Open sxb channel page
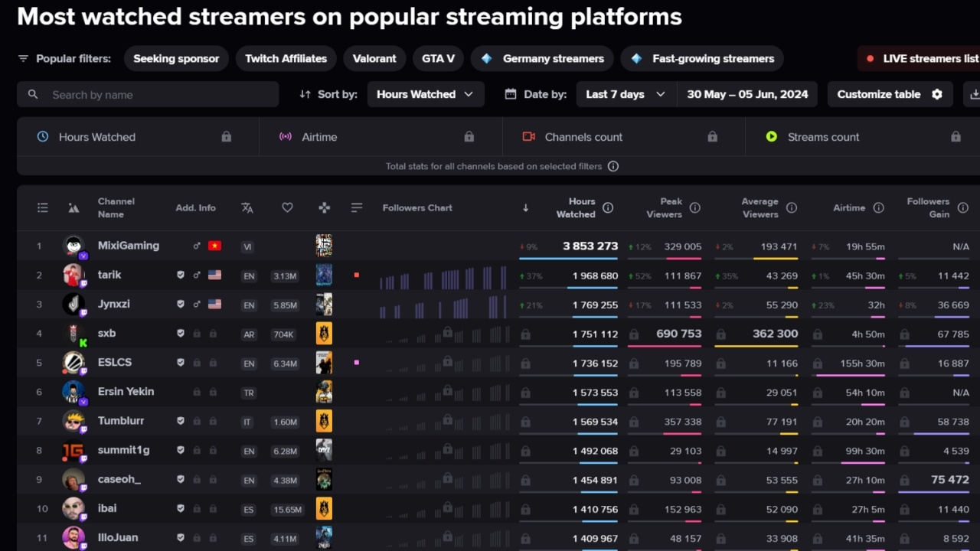Viewport: 980px width, 551px height. coord(107,333)
